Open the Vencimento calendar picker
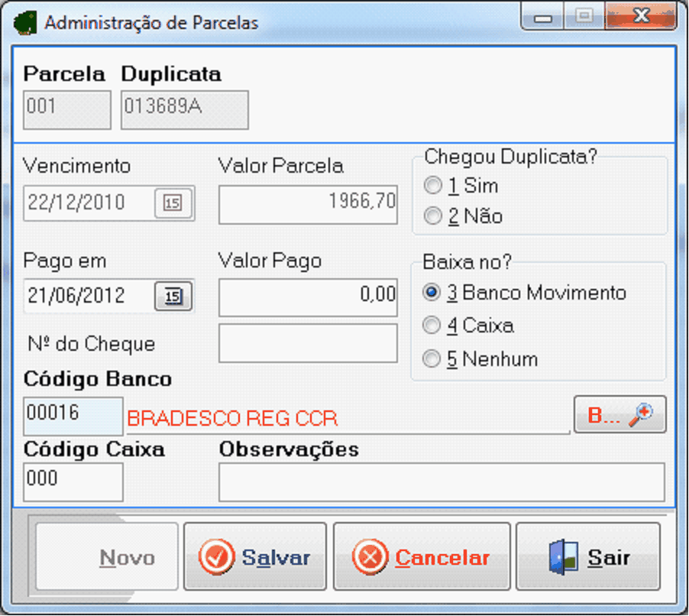Screen dimensions: 689x616 coord(174,203)
